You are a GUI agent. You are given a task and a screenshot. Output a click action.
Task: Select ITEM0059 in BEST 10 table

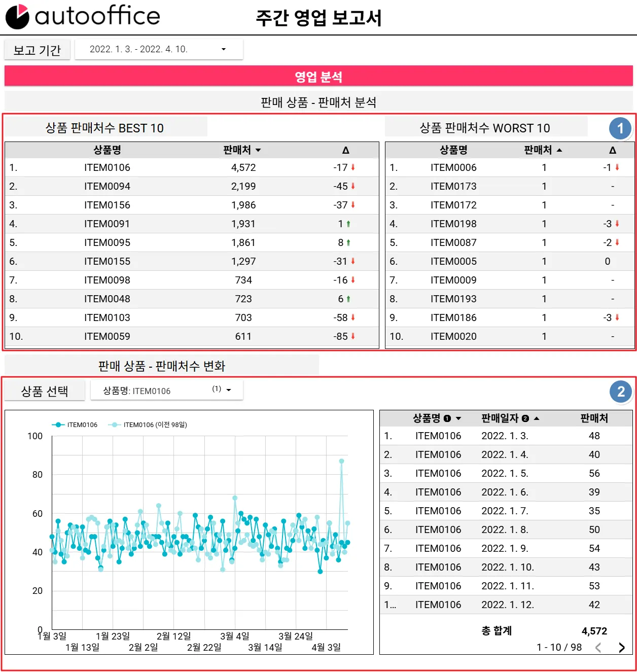pos(107,336)
